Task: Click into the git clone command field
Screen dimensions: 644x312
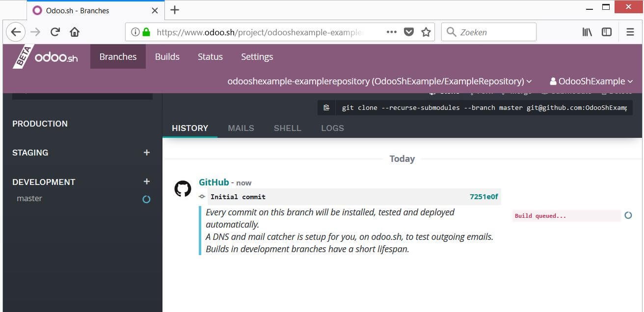Action: click(x=484, y=107)
